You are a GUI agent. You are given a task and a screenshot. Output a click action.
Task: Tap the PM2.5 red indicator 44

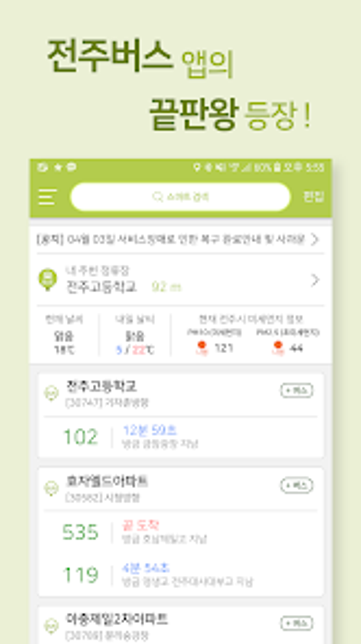(287, 348)
